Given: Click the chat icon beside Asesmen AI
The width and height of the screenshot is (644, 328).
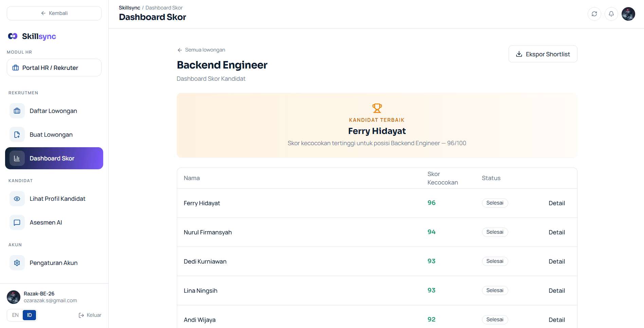Looking at the screenshot, I should (17, 223).
